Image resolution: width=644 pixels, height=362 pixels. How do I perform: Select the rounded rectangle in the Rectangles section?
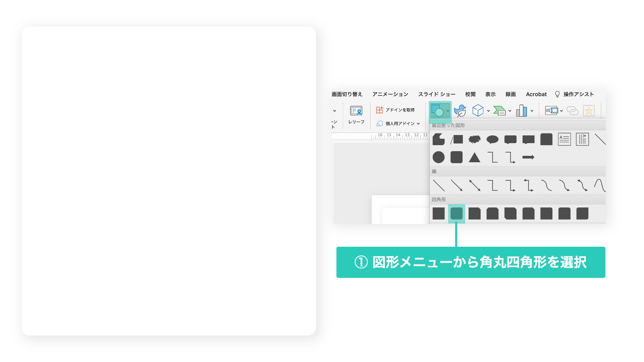coord(457,214)
